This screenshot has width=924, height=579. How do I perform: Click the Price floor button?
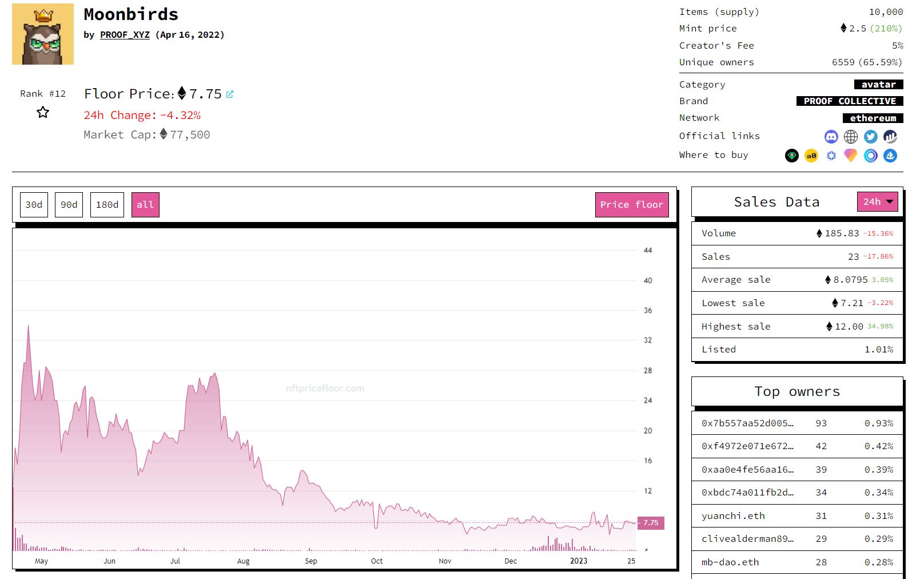tap(632, 205)
